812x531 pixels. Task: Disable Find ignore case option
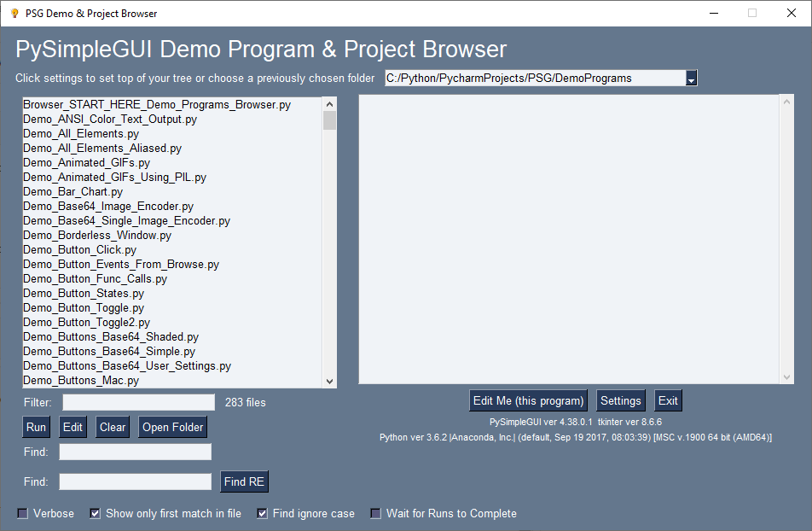[261, 513]
